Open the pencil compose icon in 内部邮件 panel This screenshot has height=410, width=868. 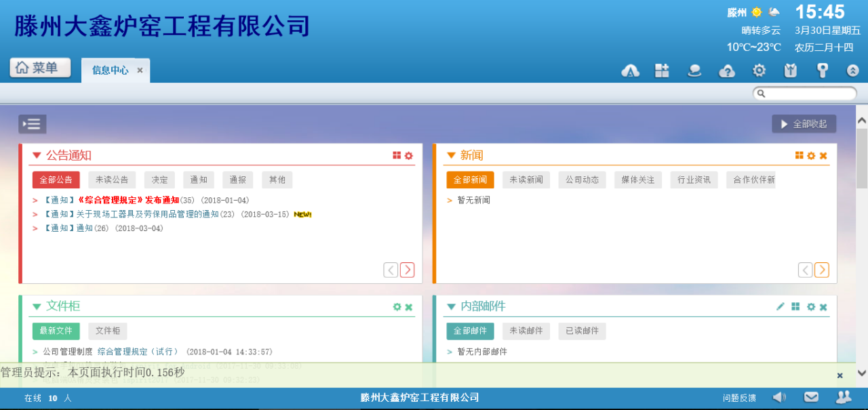click(x=781, y=307)
